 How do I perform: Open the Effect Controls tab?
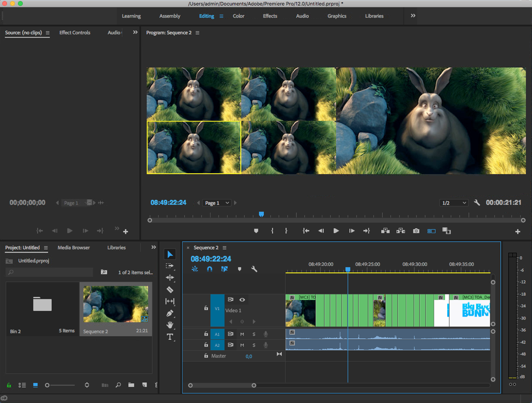tap(75, 33)
